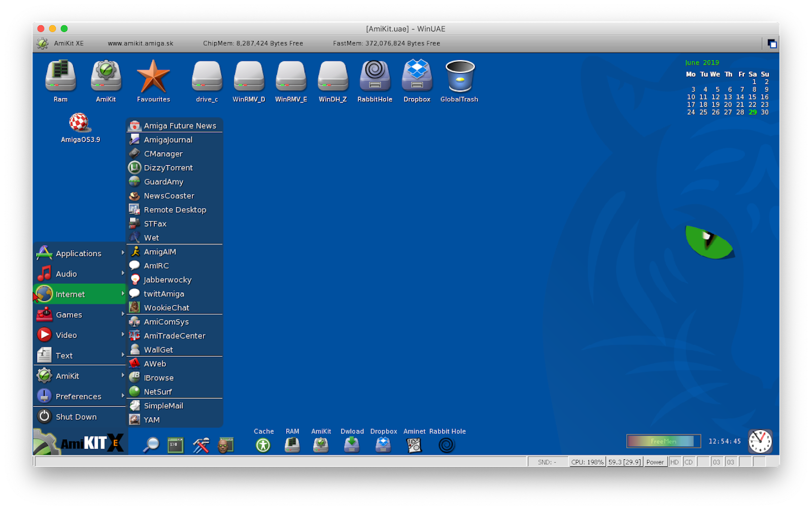Open the Rabbit Hole spiral dock icon
Image resolution: width=812 pixels, height=510 pixels.
(447, 445)
